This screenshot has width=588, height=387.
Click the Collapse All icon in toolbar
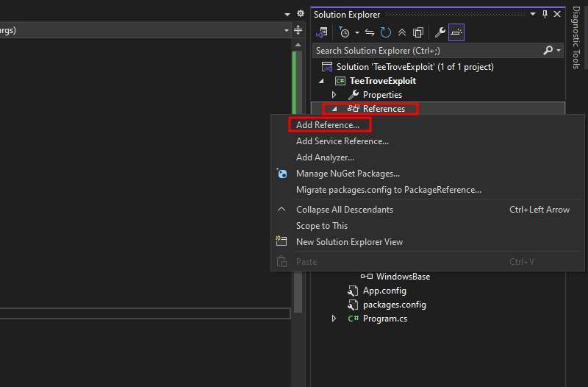point(402,32)
